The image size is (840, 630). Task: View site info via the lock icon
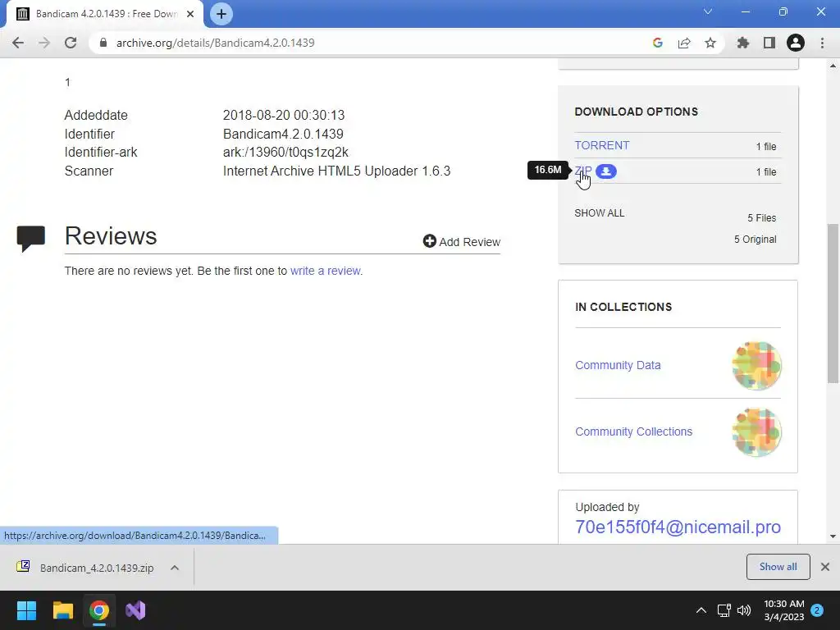(x=103, y=43)
